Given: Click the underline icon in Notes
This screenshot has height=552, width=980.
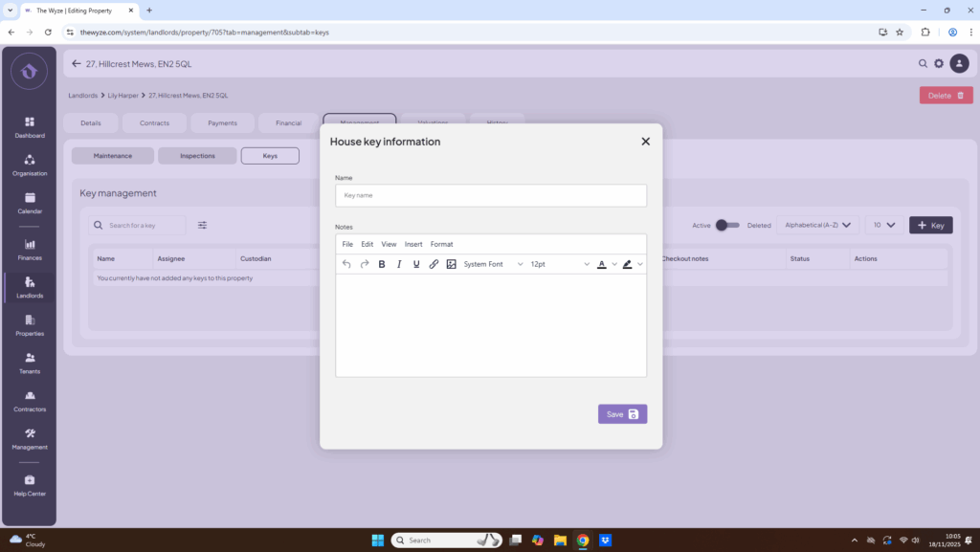Looking at the screenshot, I should point(416,264).
